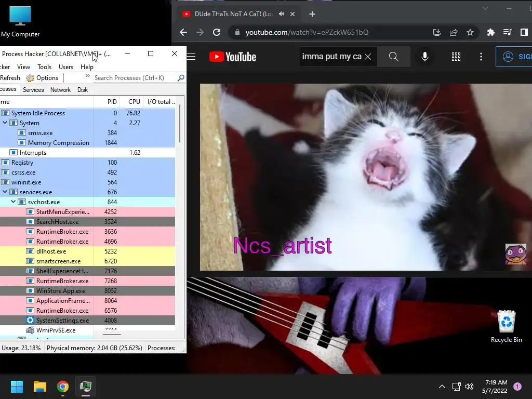This screenshot has height=399, width=532.
Task: Open Process Hacker View menu
Action: [23, 67]
